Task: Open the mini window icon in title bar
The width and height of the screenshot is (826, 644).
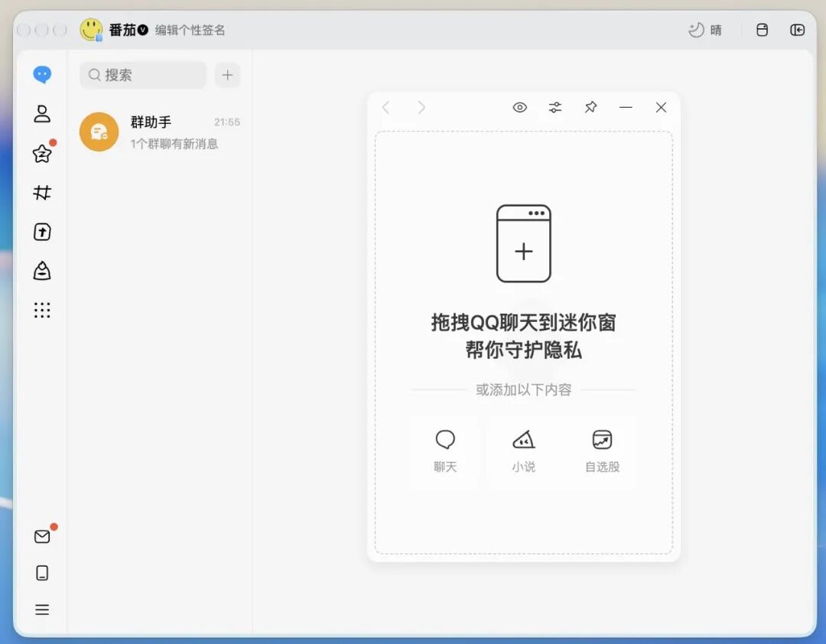Action: pos(762,30)
